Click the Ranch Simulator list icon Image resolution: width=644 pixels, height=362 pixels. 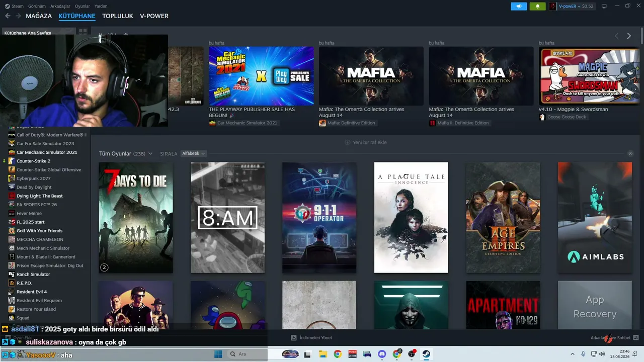pyautogui.click(x=12, y=274)
